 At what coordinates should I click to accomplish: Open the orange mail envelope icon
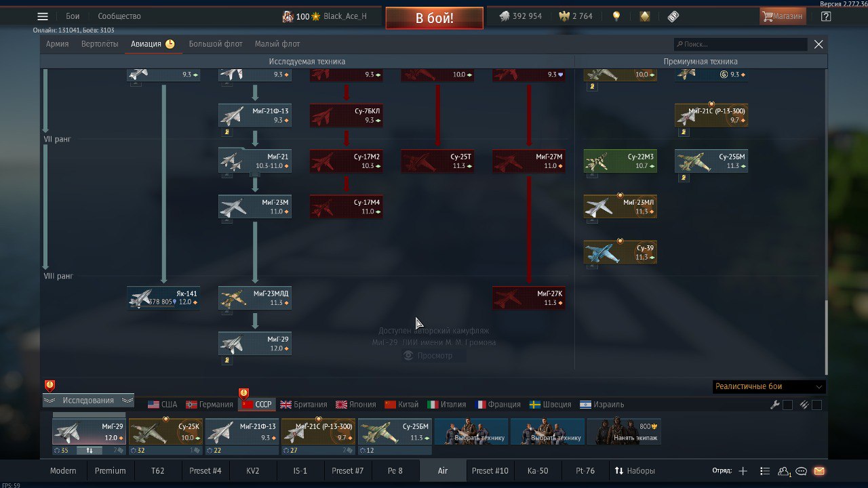click(x=818, y=471)
